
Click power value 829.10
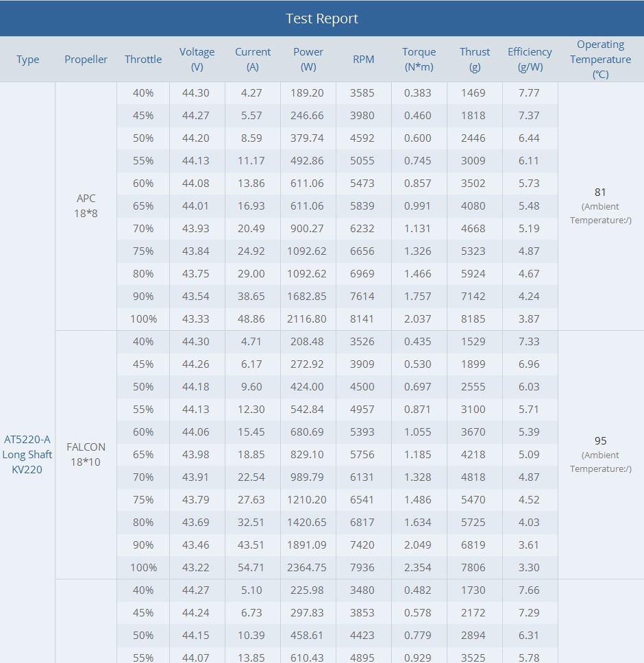click(307, 455)
